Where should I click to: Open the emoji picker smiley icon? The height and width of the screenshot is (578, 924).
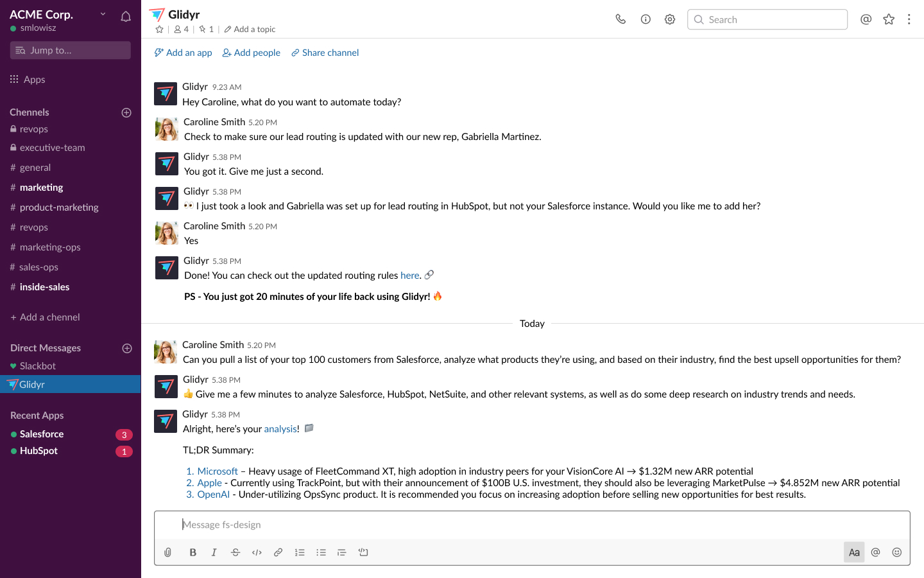897,552
